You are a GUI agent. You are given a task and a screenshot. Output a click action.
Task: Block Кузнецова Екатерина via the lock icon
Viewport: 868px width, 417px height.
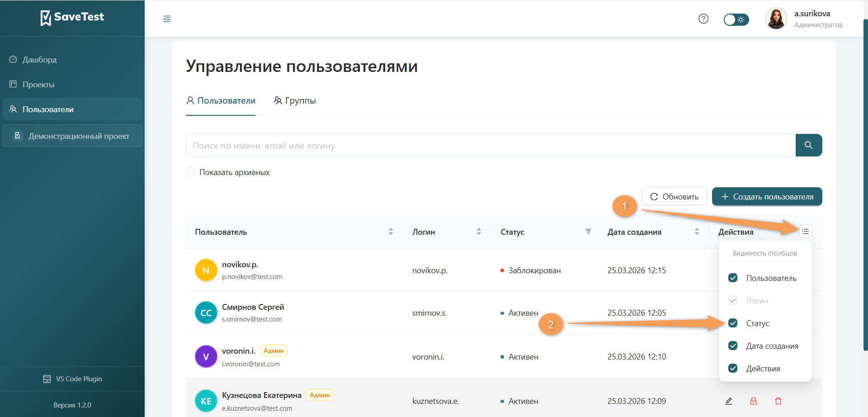click(x=754, y=401)
